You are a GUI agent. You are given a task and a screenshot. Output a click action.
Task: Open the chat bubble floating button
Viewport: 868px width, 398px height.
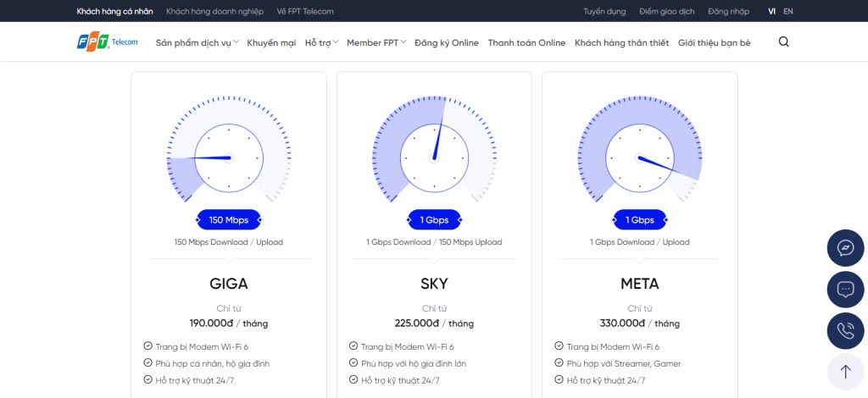point(845,289)
